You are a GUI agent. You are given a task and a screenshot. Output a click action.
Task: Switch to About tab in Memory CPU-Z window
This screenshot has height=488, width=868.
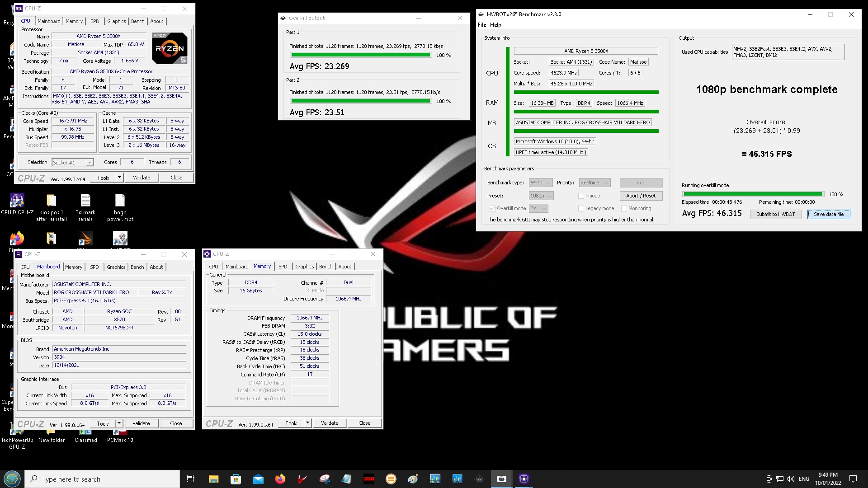pyautogui.click(x=345, y=267)
